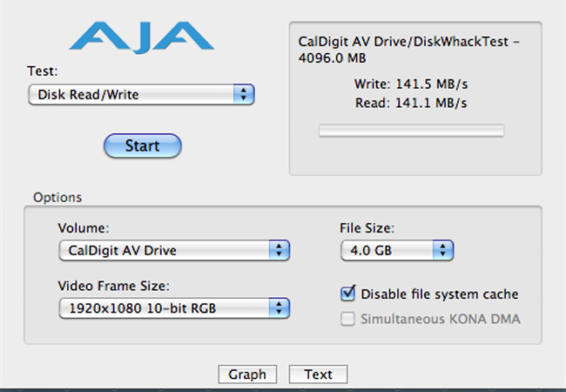Open the 1920x1080 10-bit RGB dropdown

point(174,308)
